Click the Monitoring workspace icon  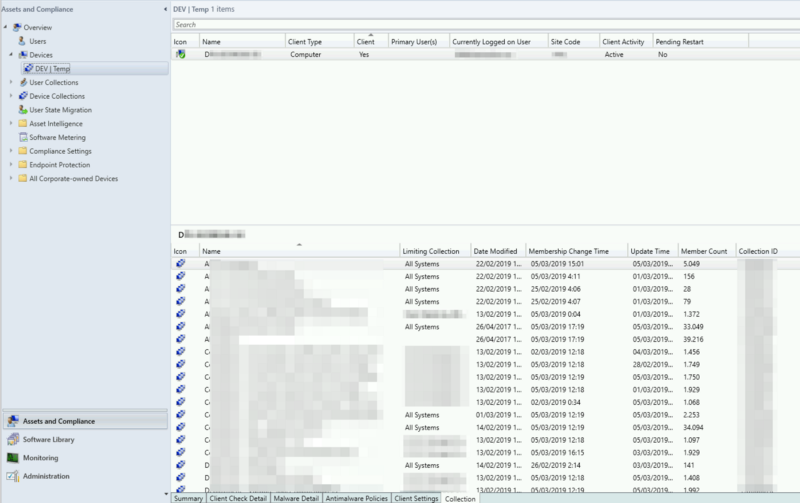click(x=13, y=458)
